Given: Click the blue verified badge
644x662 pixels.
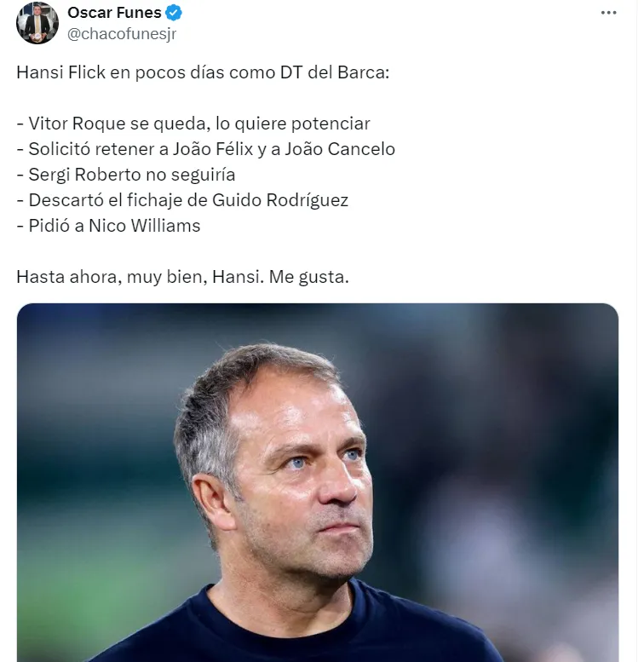Looking at the screenshot, I should click(174, 13).
